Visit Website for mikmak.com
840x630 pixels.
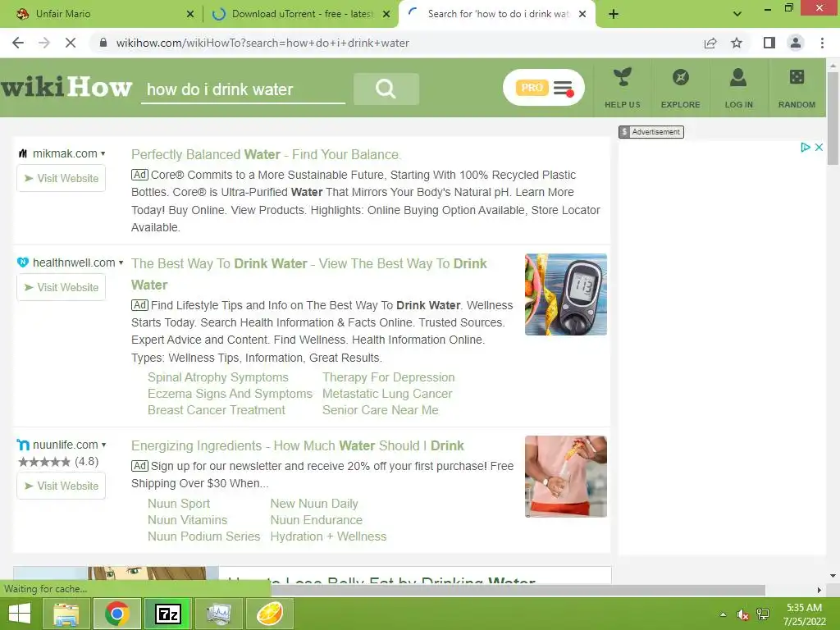tap(61, 178)
